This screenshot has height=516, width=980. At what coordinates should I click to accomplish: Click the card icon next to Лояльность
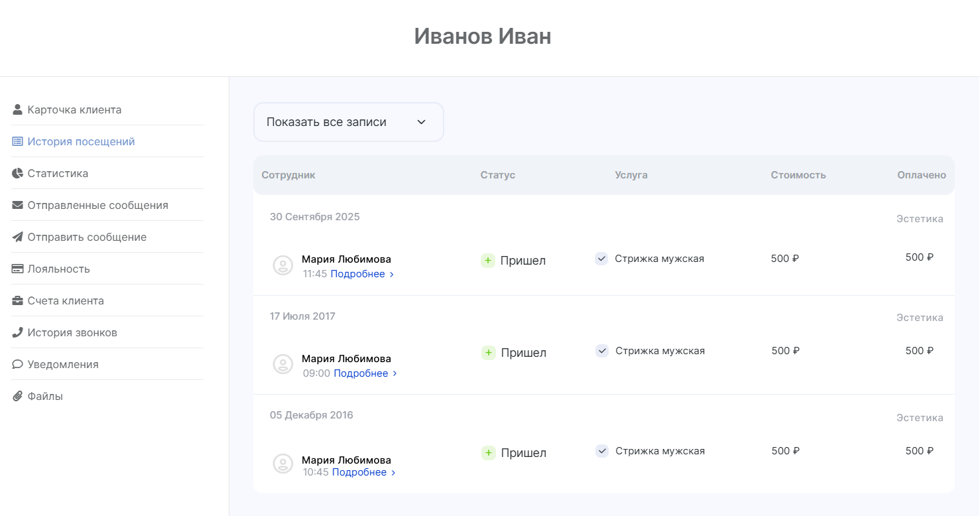pyautogui.click(x=17, y=269)
